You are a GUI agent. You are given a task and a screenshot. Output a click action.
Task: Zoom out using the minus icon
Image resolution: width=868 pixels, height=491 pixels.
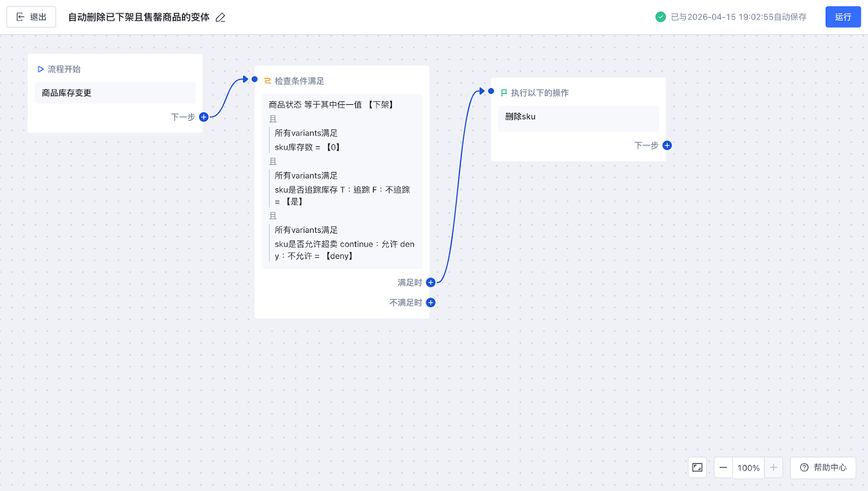[x=723, y=468]
